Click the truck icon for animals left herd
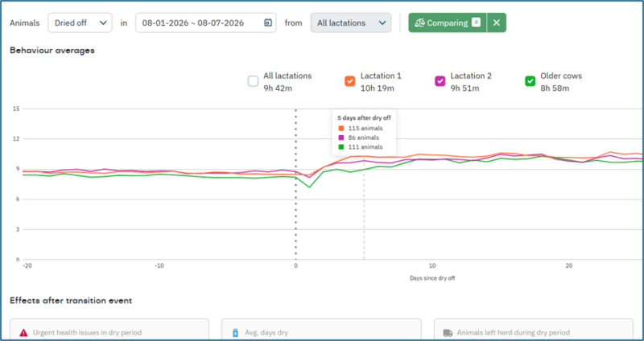The width and height of the screenshot is (644, 341). pyautogui.click(x=448, y=332)
